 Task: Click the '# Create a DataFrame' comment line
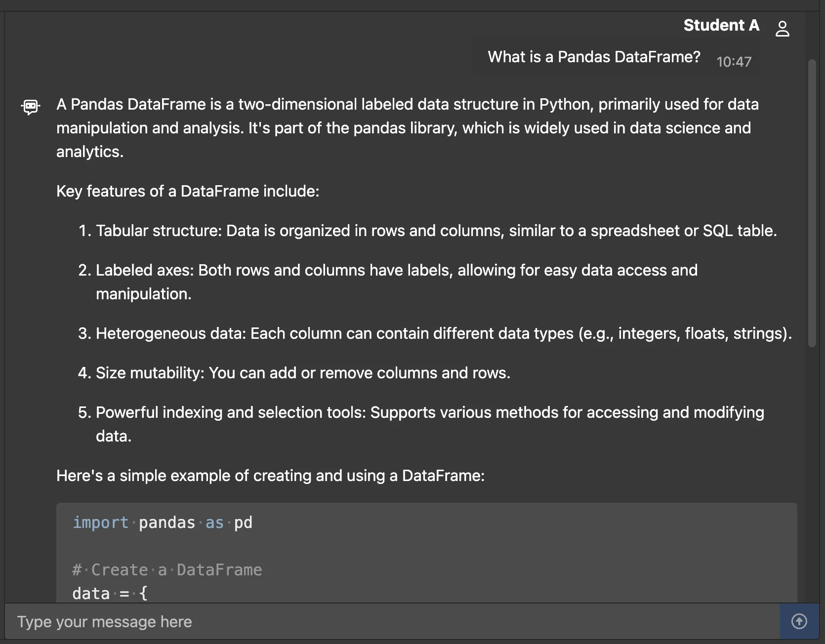pyautogui.click(x=167, y=570)
